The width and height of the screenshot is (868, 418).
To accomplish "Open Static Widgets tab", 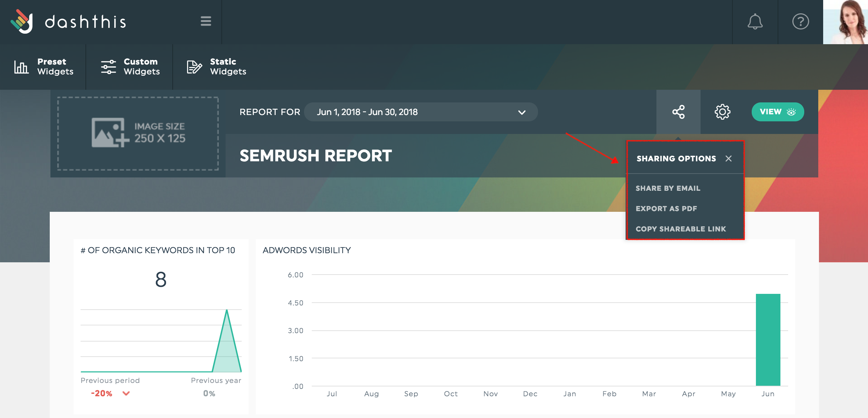I will tap(216, 67).
